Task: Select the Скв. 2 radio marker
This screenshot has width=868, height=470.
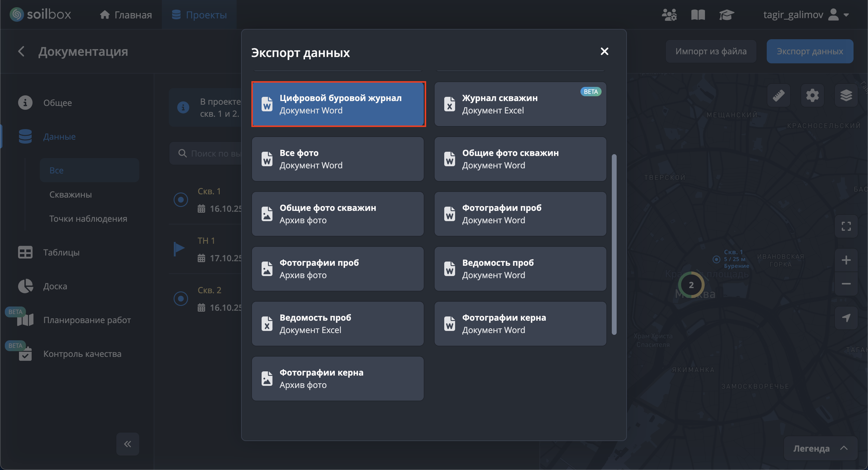Action: click(x=181, y=298)
